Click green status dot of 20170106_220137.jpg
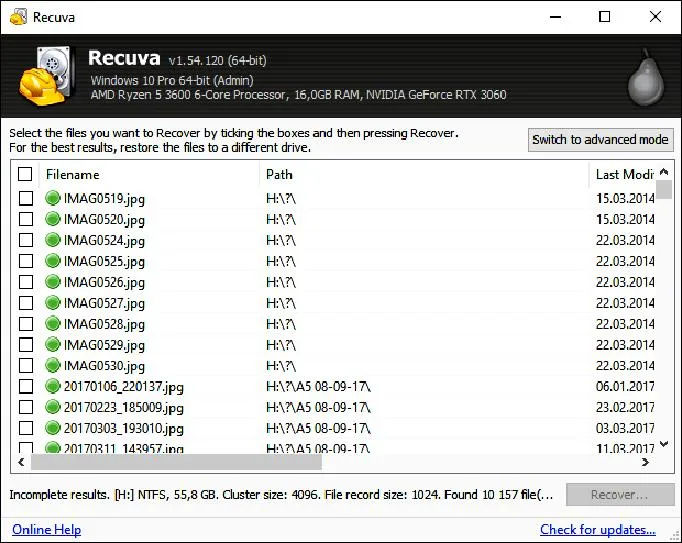Screen dimensions: 682x543 click(53, 386)
